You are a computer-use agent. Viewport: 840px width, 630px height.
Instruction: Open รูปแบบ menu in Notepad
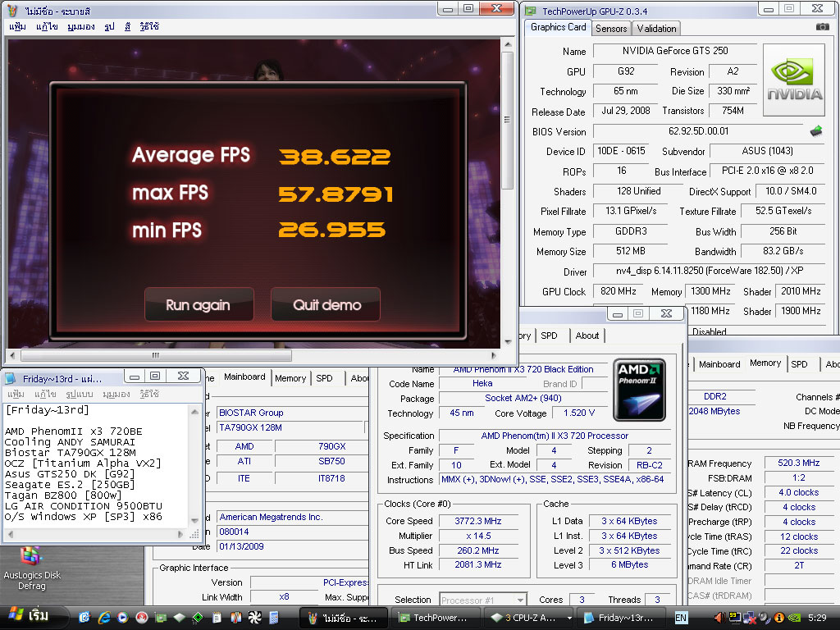[x=80, y=394]
